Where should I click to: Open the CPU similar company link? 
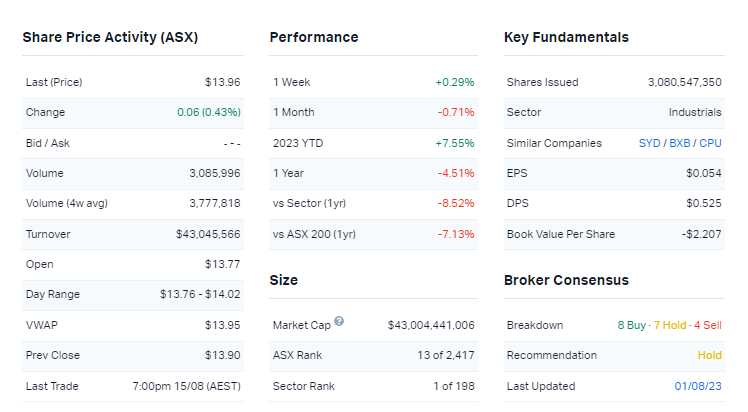click(710, 143)
